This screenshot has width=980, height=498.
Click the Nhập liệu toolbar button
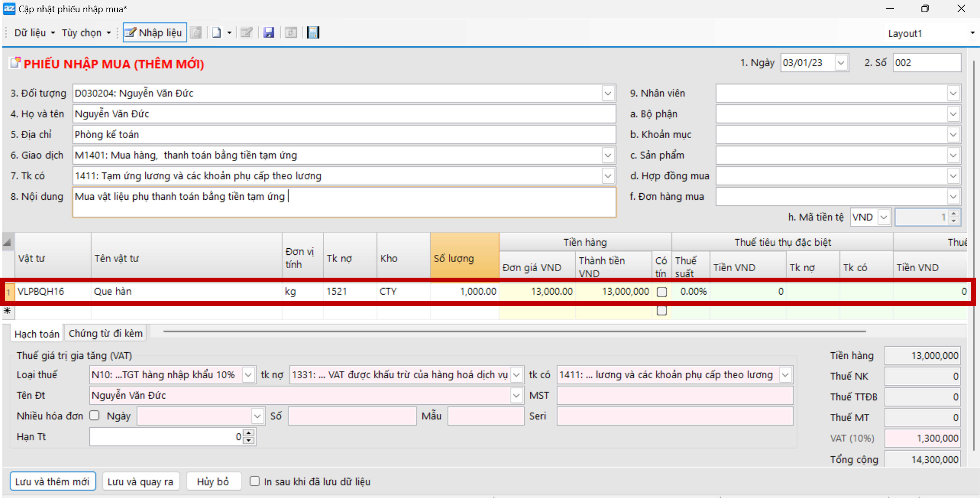coord(154,33)
